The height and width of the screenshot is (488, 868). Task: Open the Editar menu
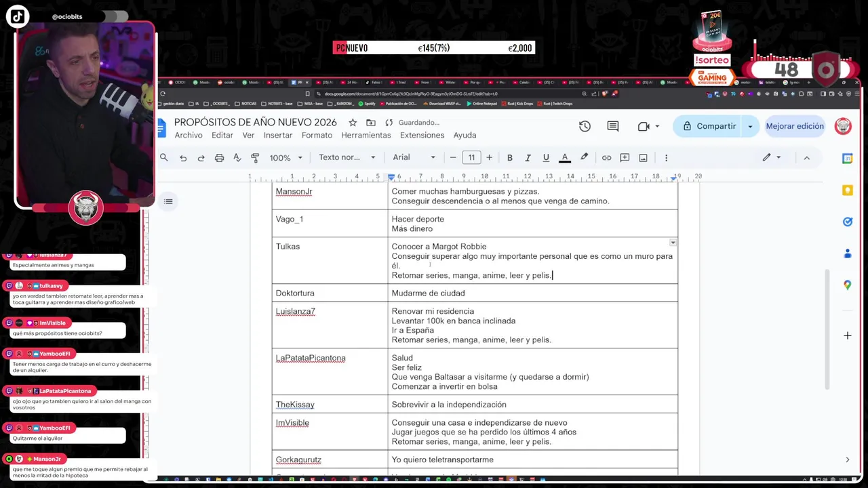pyautogui.click(x=222, y=135)
